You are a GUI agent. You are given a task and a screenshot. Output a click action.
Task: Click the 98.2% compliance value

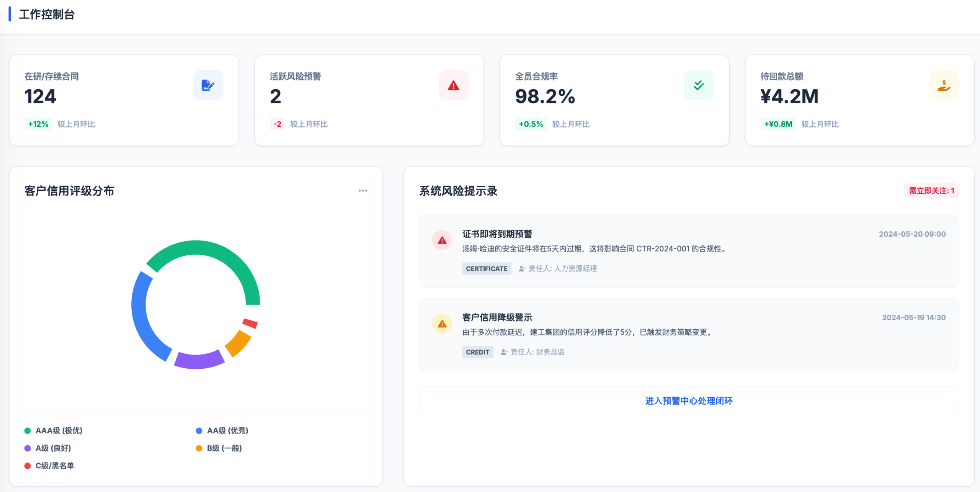point(545,96)
